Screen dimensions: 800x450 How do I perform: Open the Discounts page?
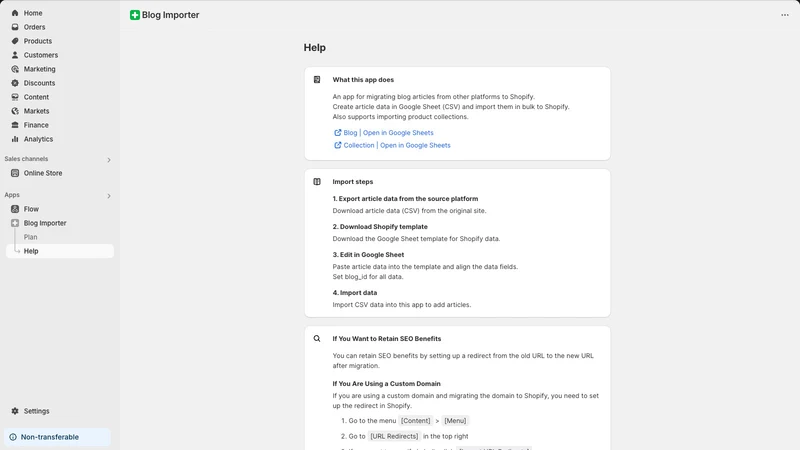click(x=39, y=83)
